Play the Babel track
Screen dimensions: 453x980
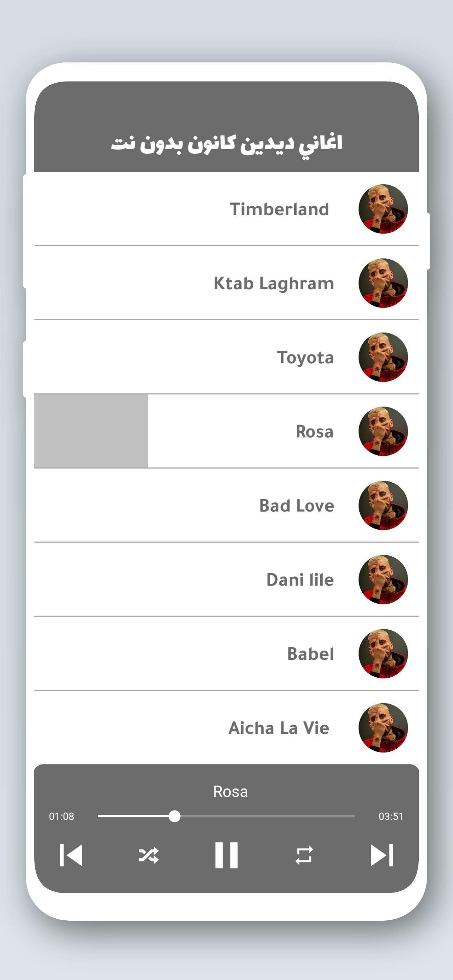click(x=226, y=654)
